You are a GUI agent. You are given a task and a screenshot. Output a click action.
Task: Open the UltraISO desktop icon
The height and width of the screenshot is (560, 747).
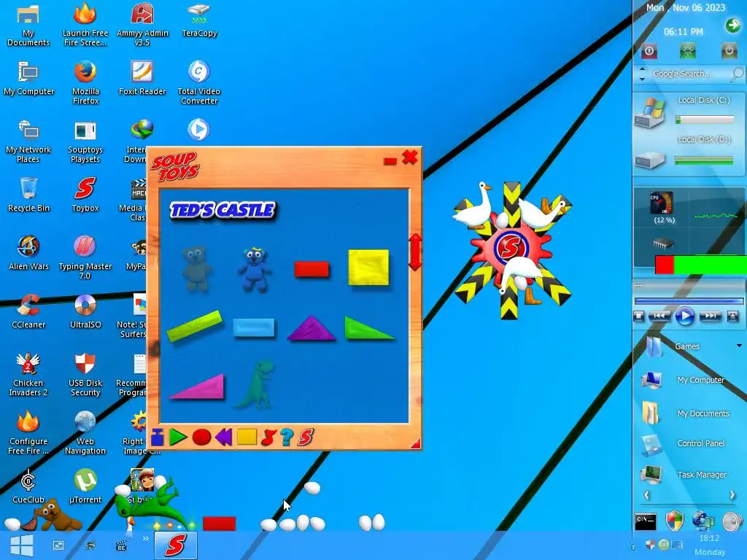[x=85, y=311]
